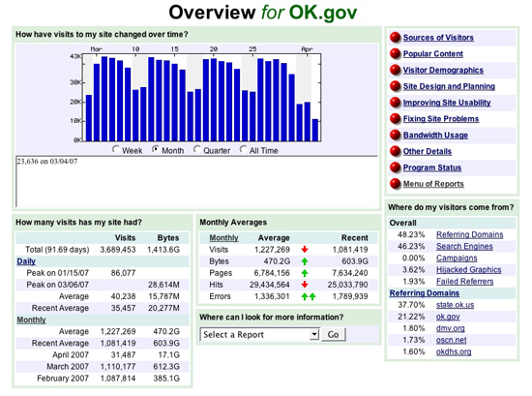Click green up arrow in Pages averages row
Screen dimensions: 532x396
pos(305,273)
